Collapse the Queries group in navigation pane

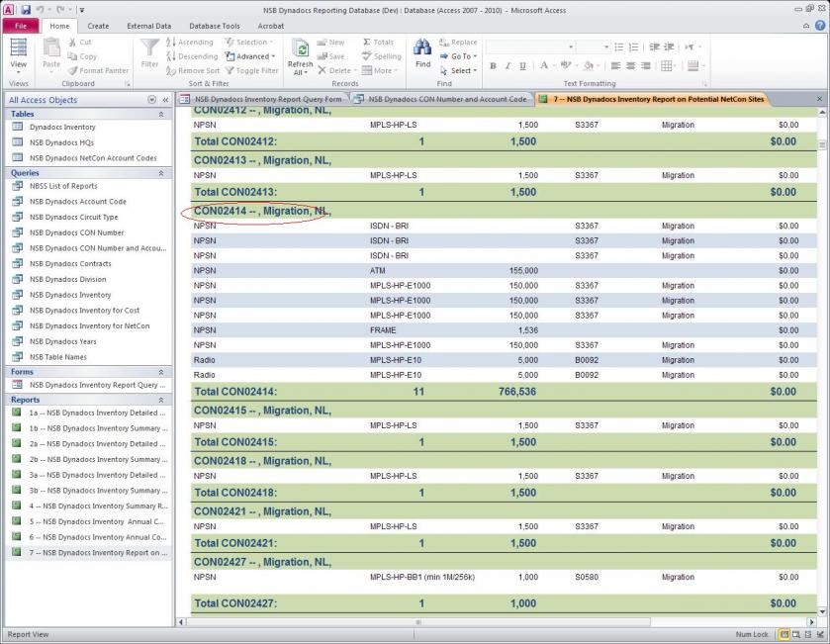pos(161,173)
